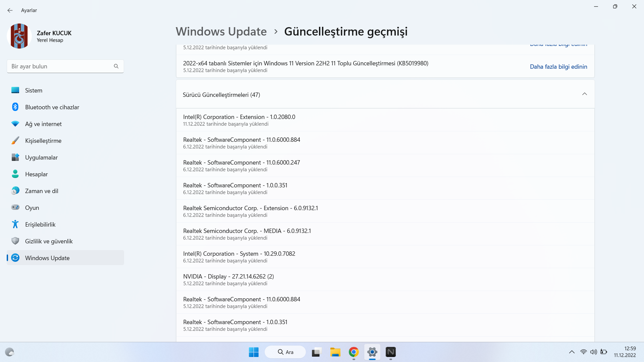Open the Oyun gamepad icon
This screenshot has width=644, height=362.
tap(15, 207)
